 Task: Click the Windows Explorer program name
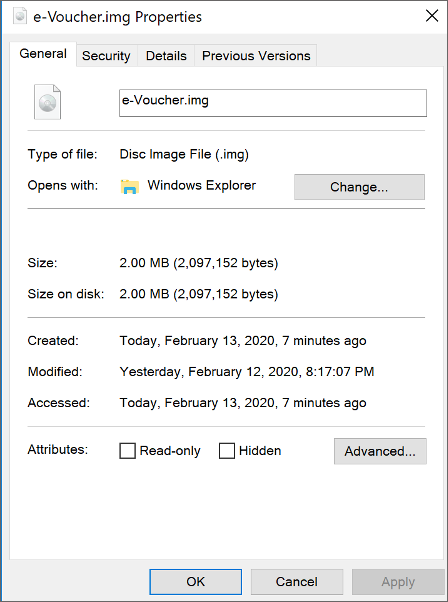coord(202,185)
